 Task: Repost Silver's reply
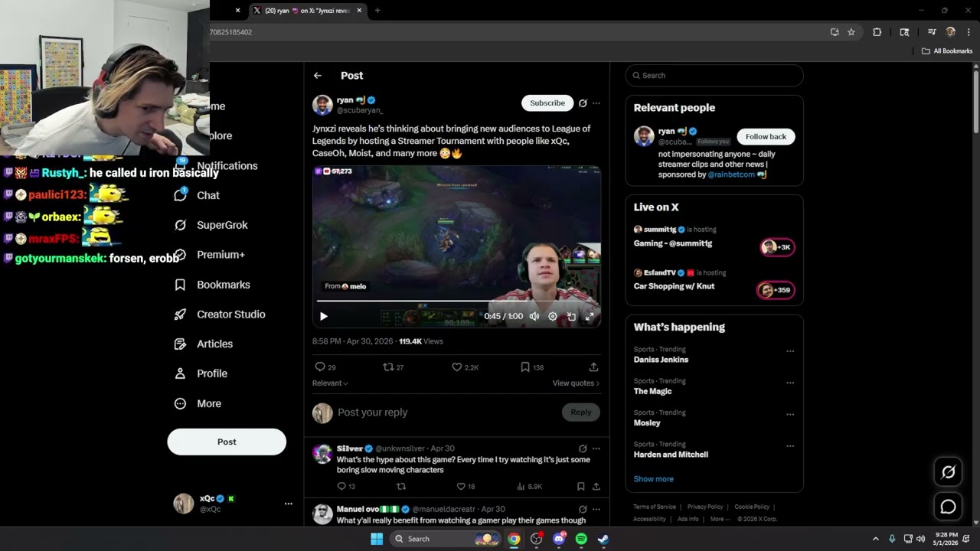pos(400,486)
